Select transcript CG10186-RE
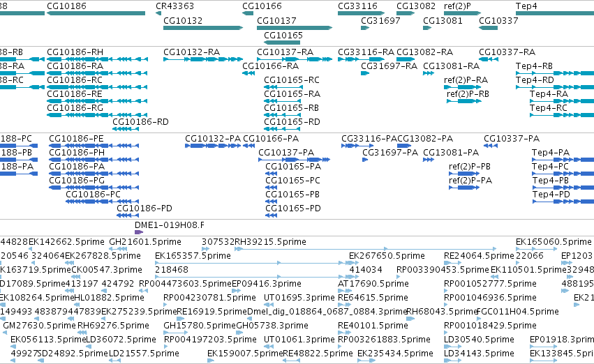Screen dimensions: 594x364 click(97, 101)
